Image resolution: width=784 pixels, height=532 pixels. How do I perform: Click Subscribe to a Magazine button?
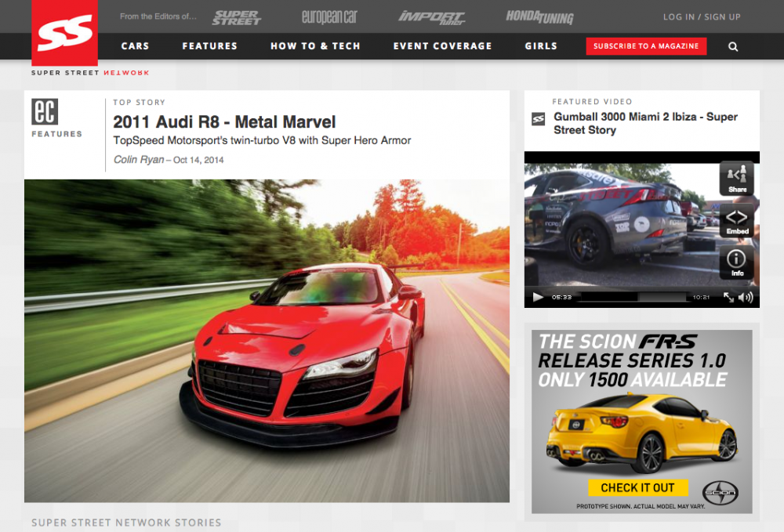pos(646,46)
